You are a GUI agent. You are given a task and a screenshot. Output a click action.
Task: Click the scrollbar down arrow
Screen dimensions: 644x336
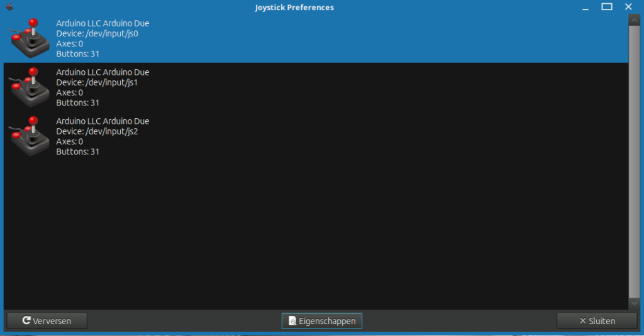pos(634,303)
